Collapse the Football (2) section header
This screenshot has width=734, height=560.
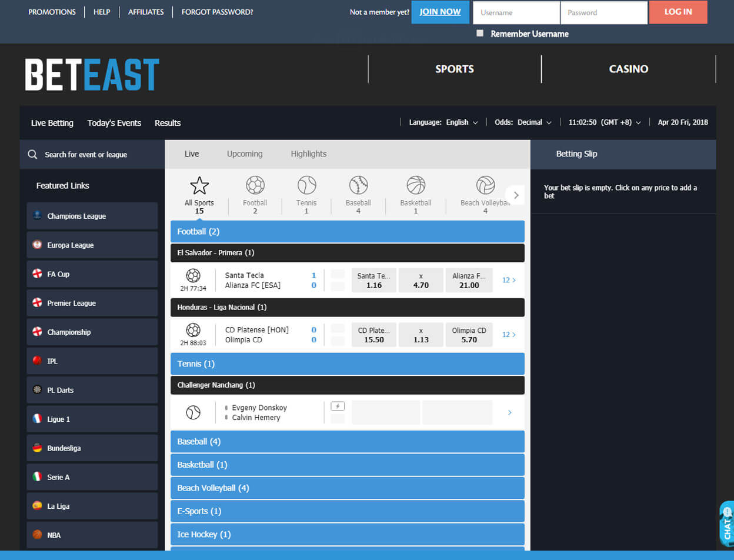(348, 232)
